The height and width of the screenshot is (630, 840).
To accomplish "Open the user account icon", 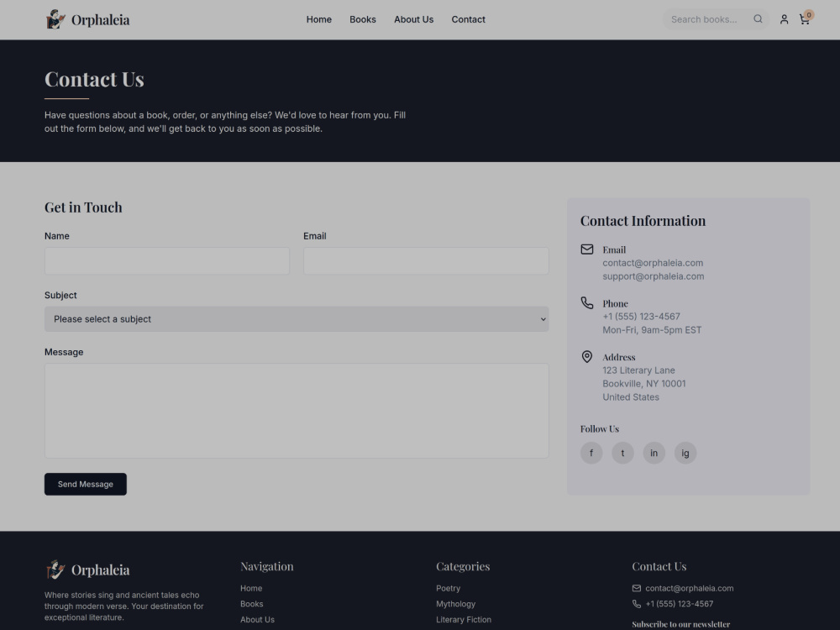I will [x=784, y=19].
